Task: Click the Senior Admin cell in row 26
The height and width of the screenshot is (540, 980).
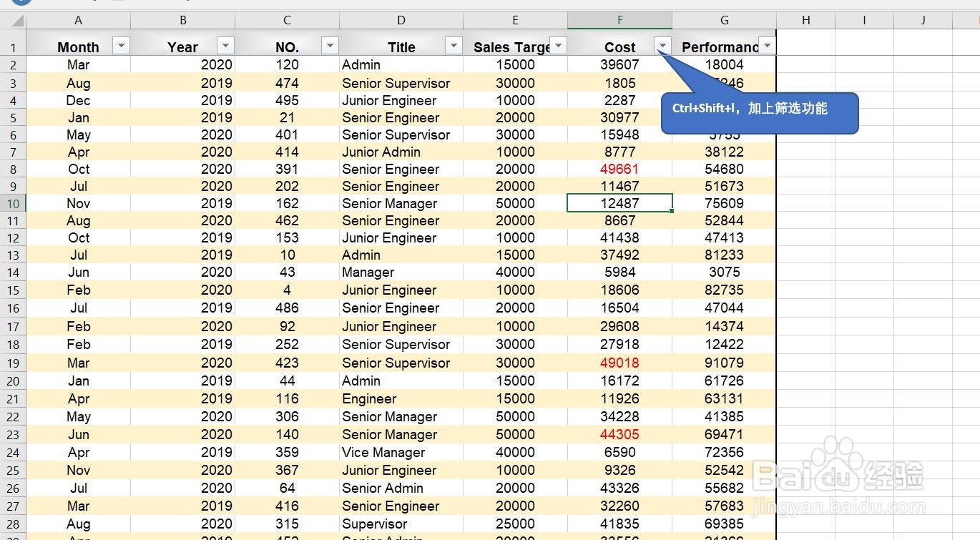Action: (x=401, y=488)
